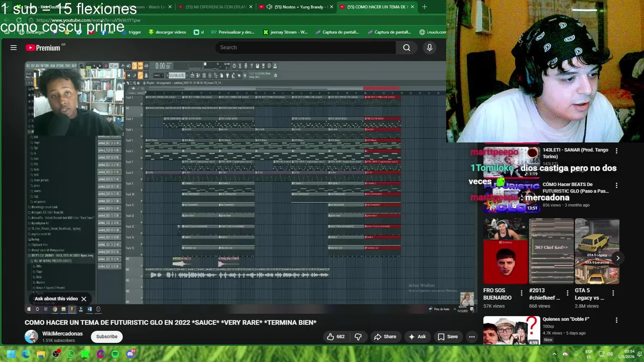The width and height of the screenshot is (644, 362).
Task: Open a new browser tab
Action: coord(424,7)
